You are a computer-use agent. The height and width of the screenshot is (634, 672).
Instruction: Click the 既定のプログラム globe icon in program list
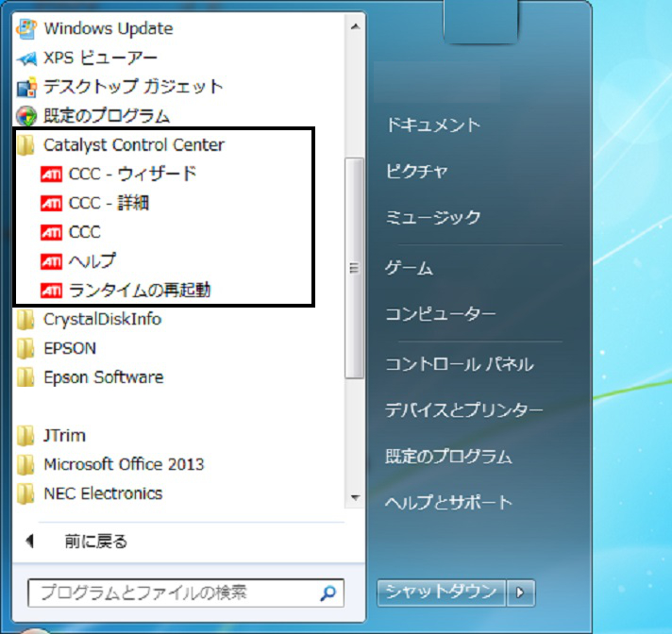[x=26, y=116]
